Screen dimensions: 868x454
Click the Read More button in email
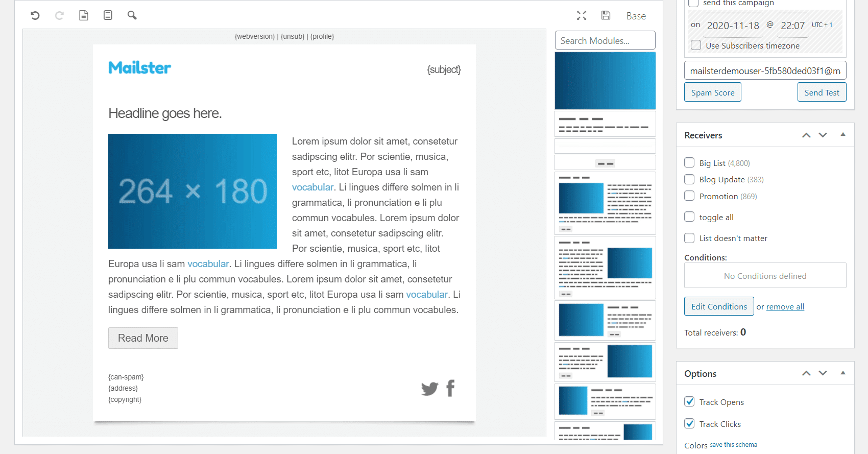pos(143,338)
